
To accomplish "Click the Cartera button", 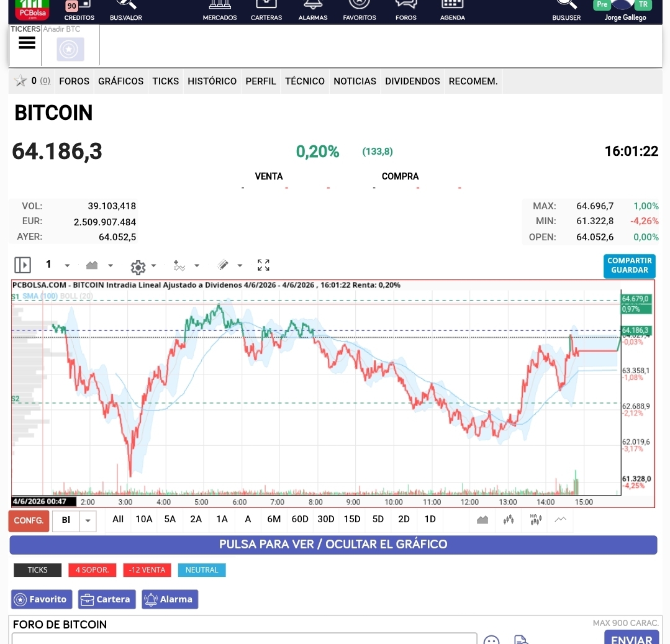I will [x=107, y=599].
